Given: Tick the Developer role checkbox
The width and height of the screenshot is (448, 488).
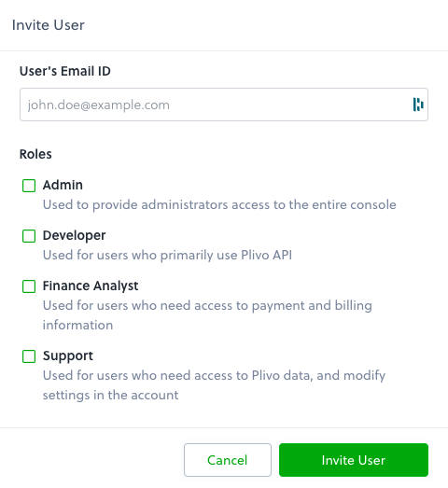Looking at the screenshot, I should [29, 236].
